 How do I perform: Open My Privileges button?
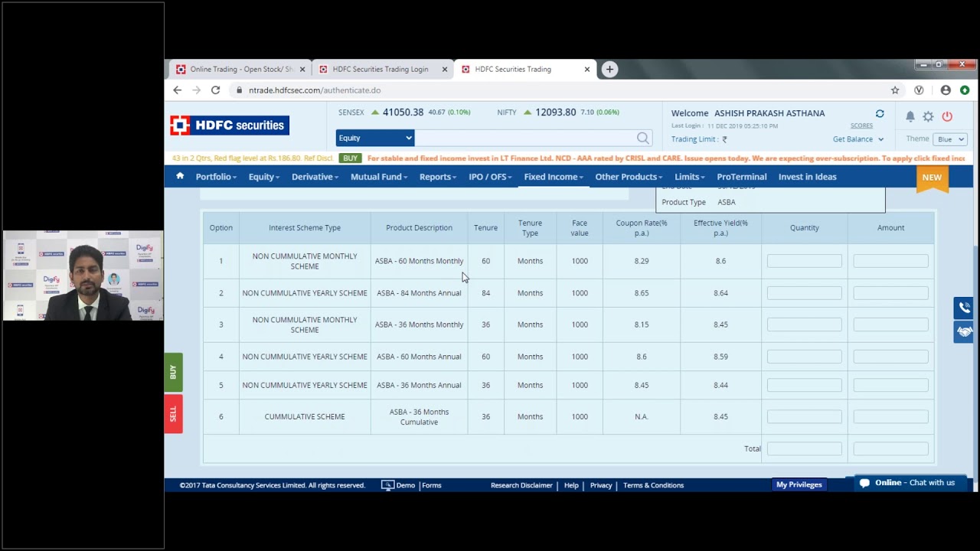(799, 484)
